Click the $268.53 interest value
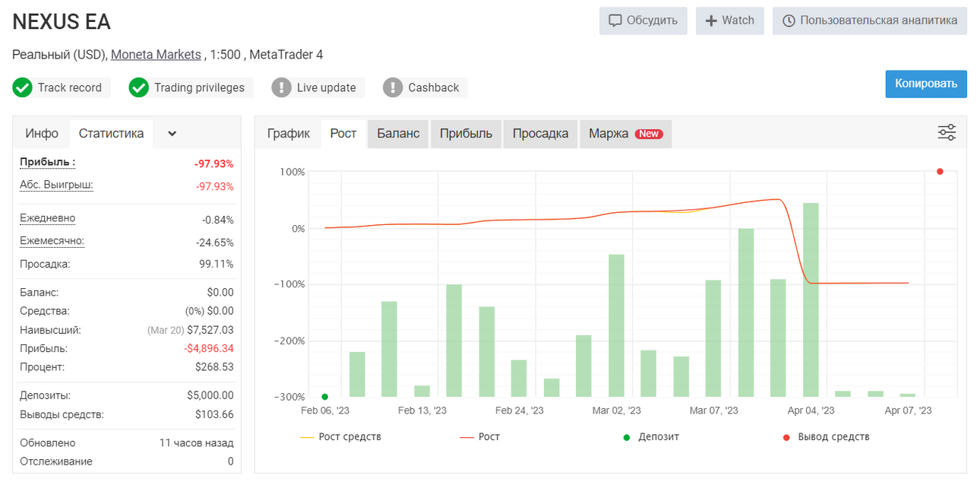Viewport: 980px width, 482px height. click(214, 366)
